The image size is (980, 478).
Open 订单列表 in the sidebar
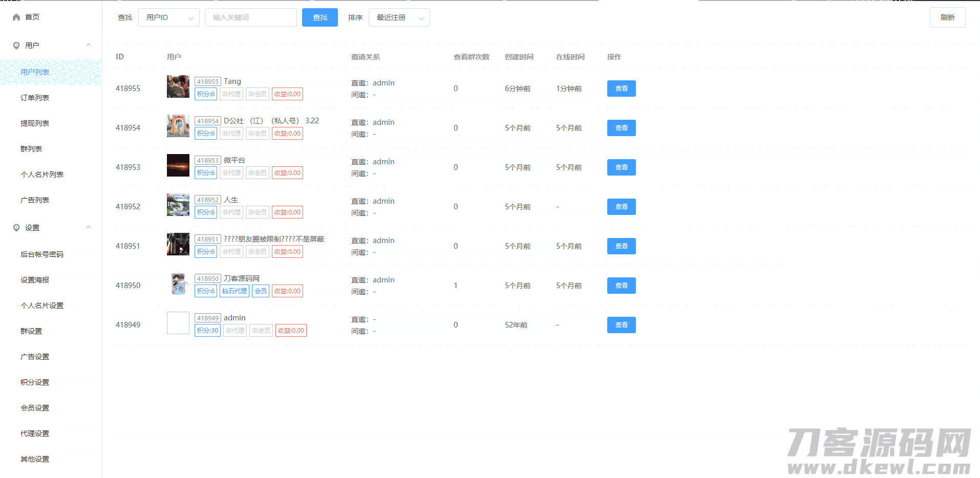point(35,98)
